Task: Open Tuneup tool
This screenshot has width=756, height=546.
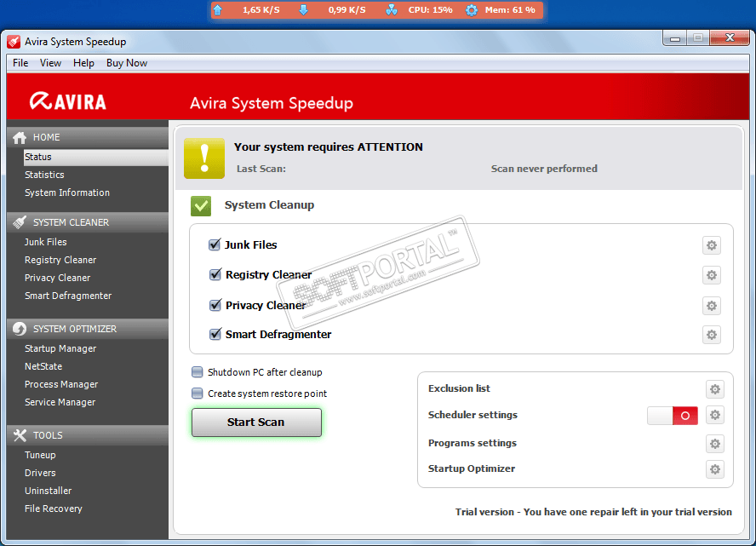Action: coord(40,456)
